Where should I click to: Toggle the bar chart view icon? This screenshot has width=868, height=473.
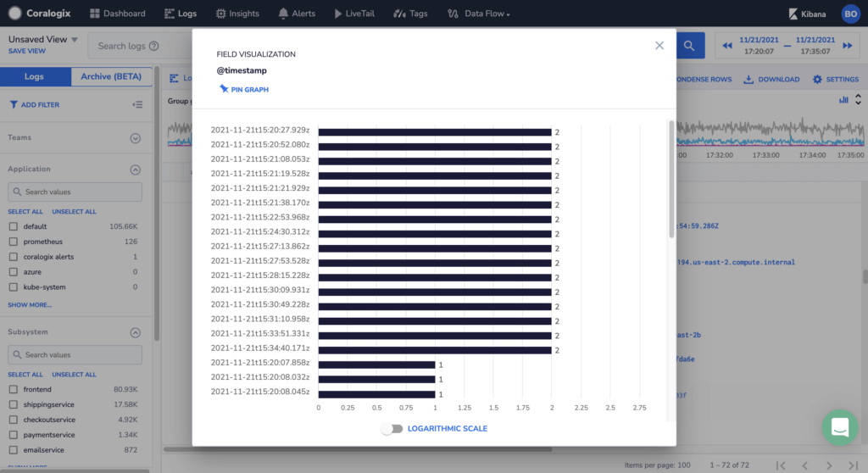pyautogui.click(x=843, y=100)
